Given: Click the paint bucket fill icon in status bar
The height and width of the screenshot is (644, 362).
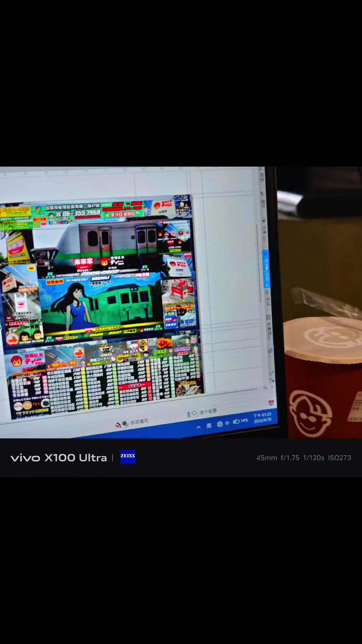Looking at the screenshot, I should [118, 425].
